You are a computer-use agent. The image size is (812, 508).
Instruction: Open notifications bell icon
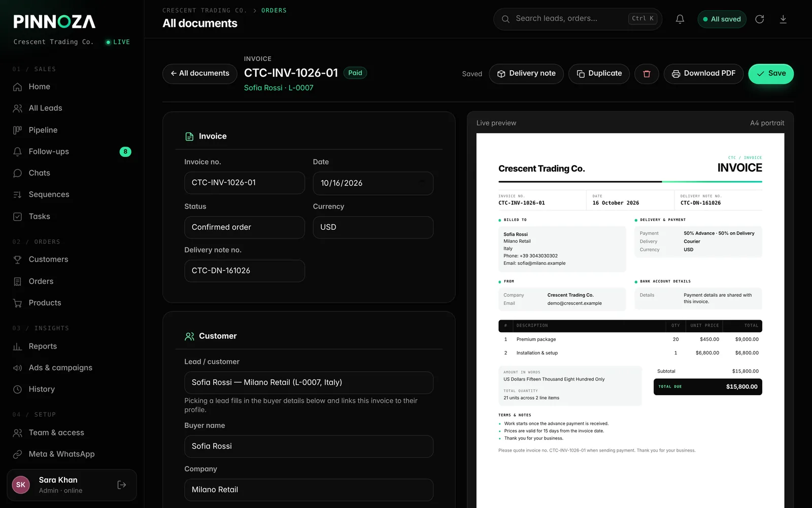pyautogui.click(x=680, y=19)
